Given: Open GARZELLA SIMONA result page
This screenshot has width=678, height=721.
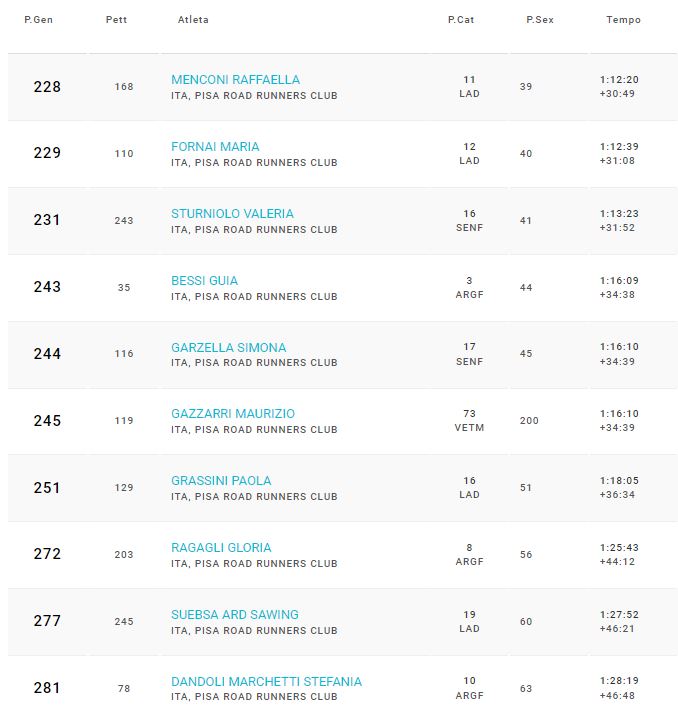Looking at the screenshot, I should point(229,348).
